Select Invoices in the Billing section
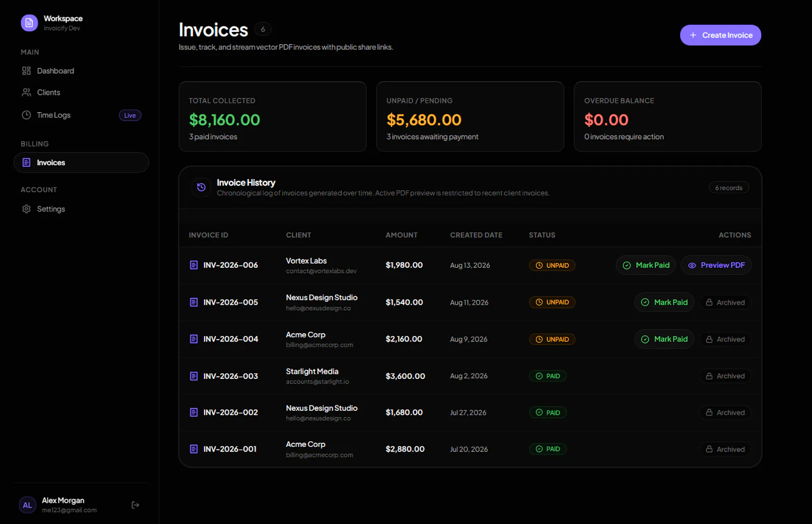Screen dimensions: 812x524 click(x=81, y=163)
